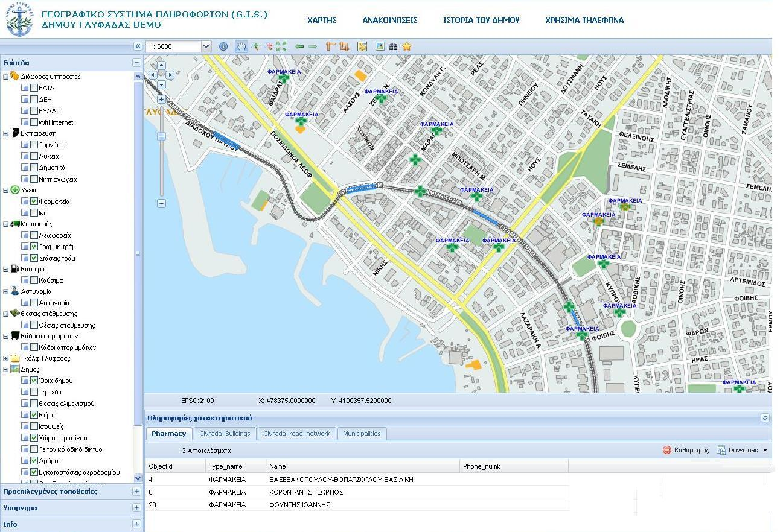Open the ΑΝΑΚΟΙΝΩΣΕΙΣ menu item
Viewport: 783px width, 532px height.
(x=390, y=20)
